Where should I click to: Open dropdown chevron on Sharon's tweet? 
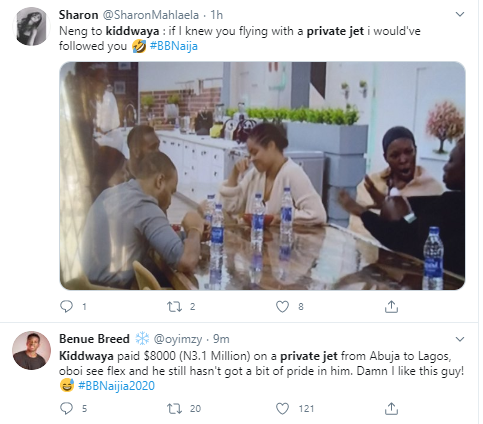[x=460, y=14]
